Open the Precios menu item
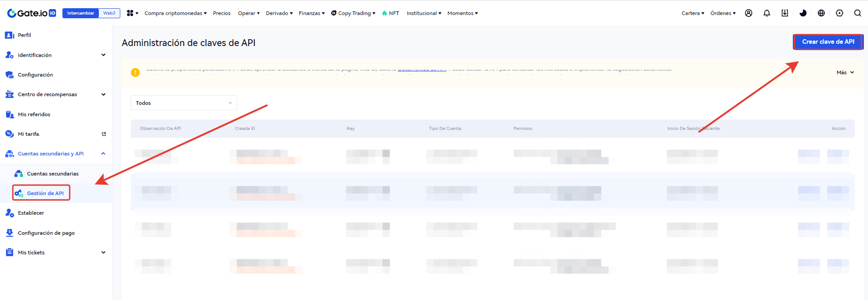This screenshot has height=300, width=868. point(221,13)
